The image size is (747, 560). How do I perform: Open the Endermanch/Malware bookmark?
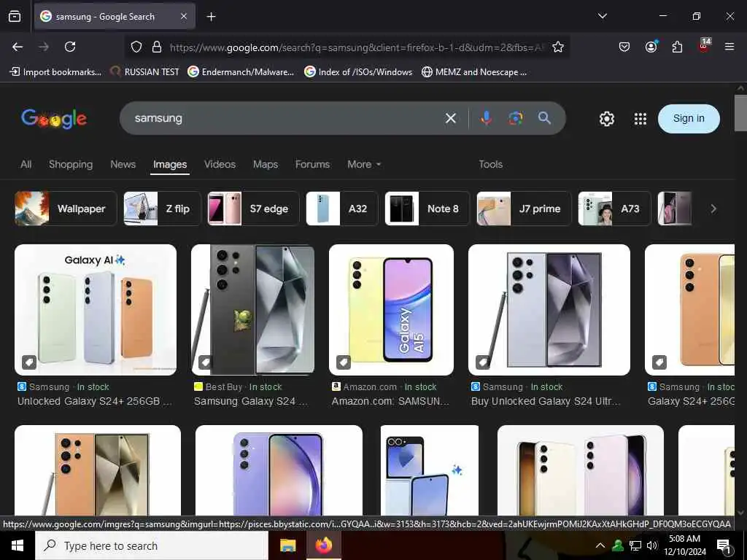241,72
